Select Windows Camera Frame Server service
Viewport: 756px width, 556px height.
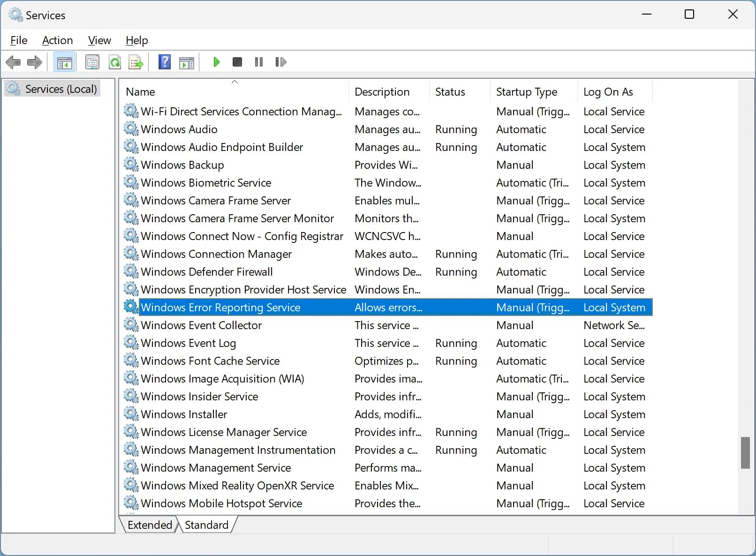(x=388, y=200)
